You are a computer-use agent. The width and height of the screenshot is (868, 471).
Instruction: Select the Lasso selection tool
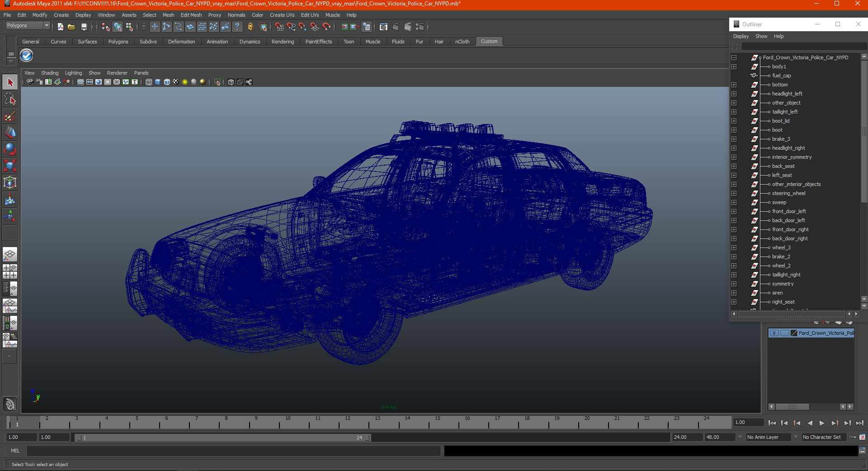tap(10, 99)
